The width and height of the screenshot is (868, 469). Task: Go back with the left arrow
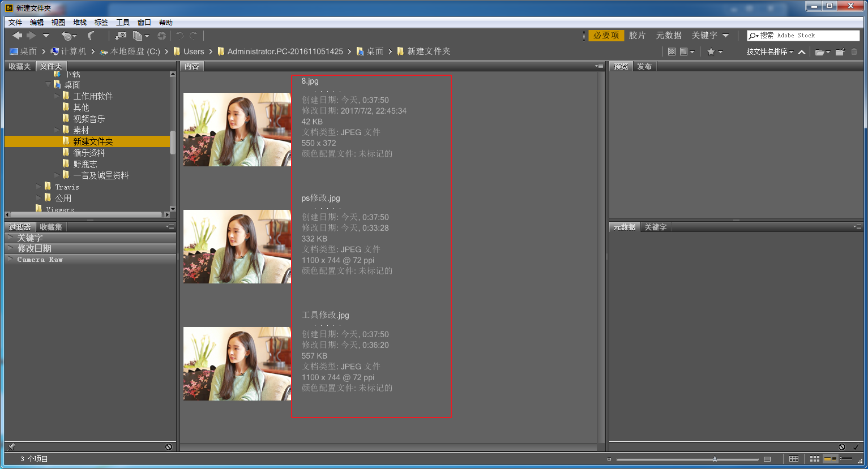point(18,36)
